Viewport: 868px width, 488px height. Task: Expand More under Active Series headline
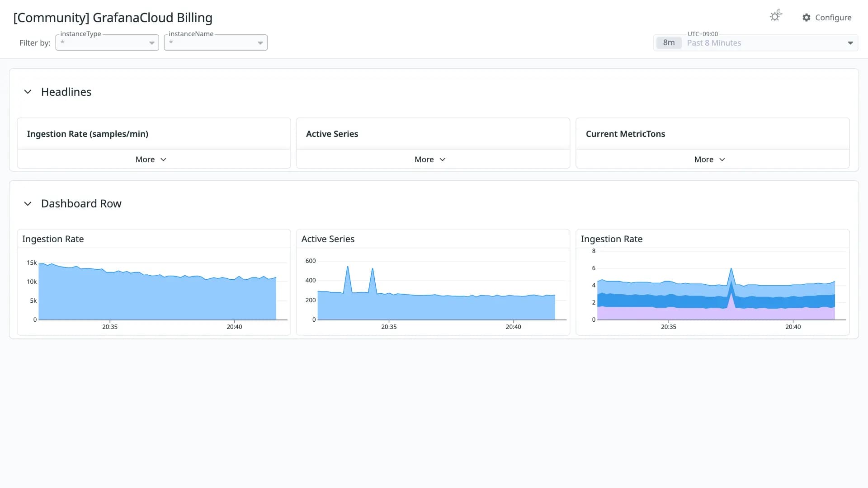tap(430, 160)
